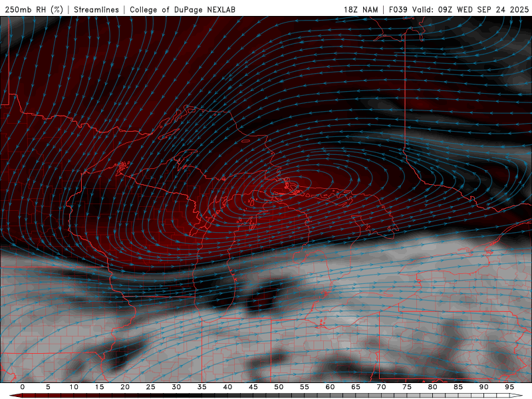This screenshot has height=399, width=532.
Task: Click the colorbar label "50"
Action: 279,387
